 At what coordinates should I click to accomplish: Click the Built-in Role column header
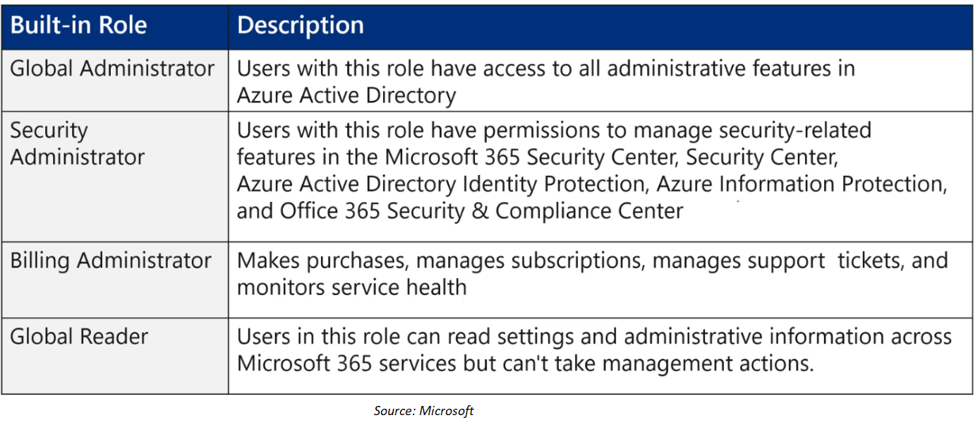[x=78, y=26]
